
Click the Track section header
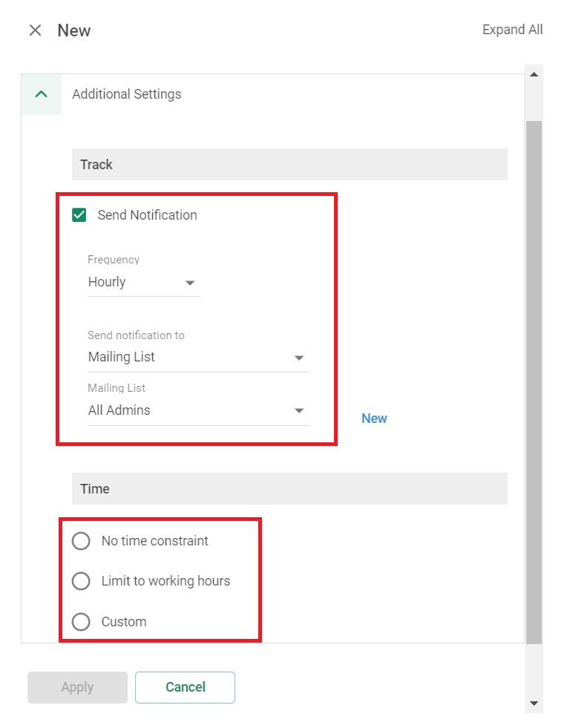coord(289,164)
